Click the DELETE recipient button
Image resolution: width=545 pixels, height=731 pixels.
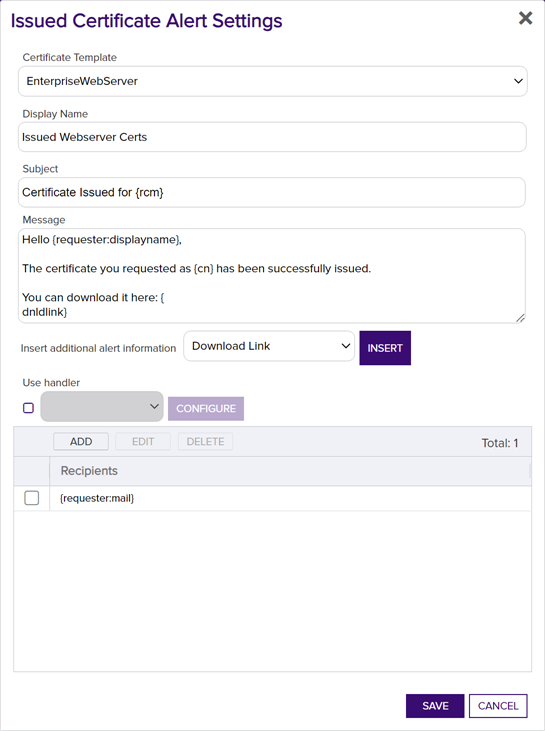206,441
